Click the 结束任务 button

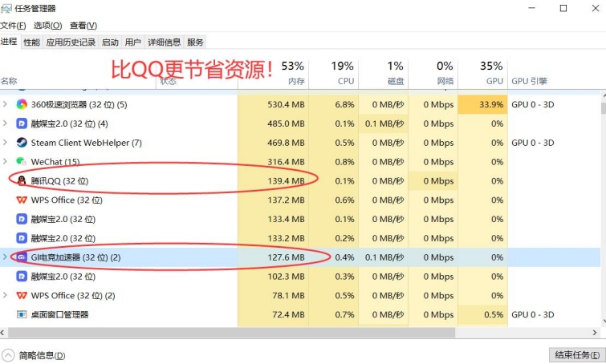[x=577, y=354]
